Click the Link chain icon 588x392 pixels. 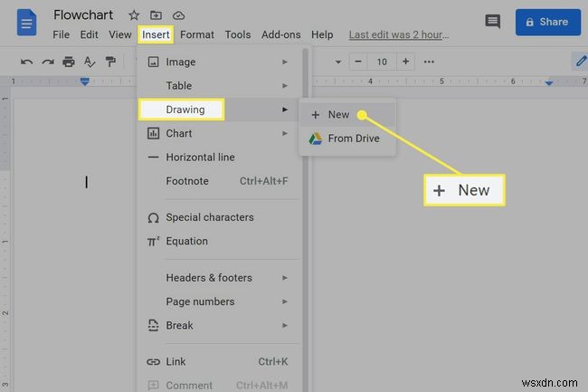[154, 361]
